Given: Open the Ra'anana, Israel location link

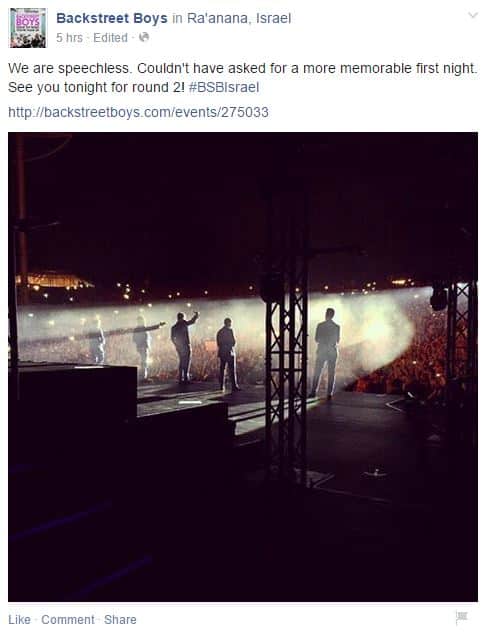Looking at the screenshot, I should [x=239, y=18].
